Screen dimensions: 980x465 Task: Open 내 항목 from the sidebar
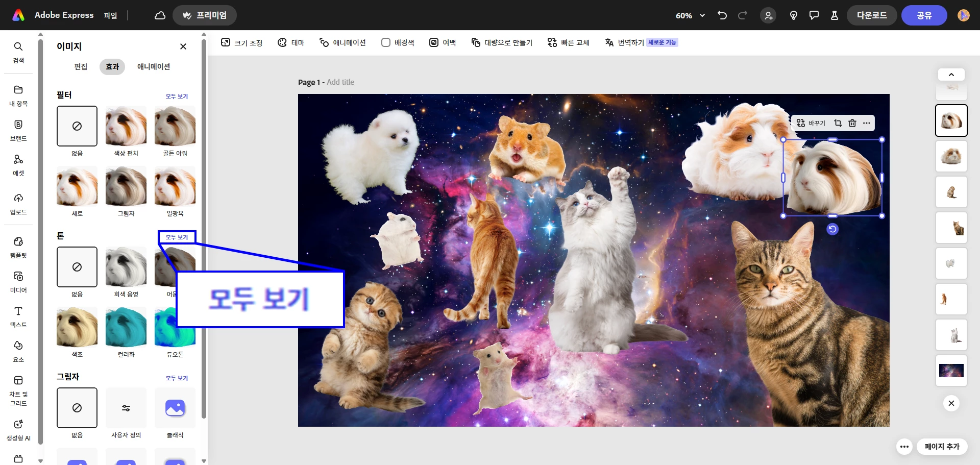pos(18,95)
